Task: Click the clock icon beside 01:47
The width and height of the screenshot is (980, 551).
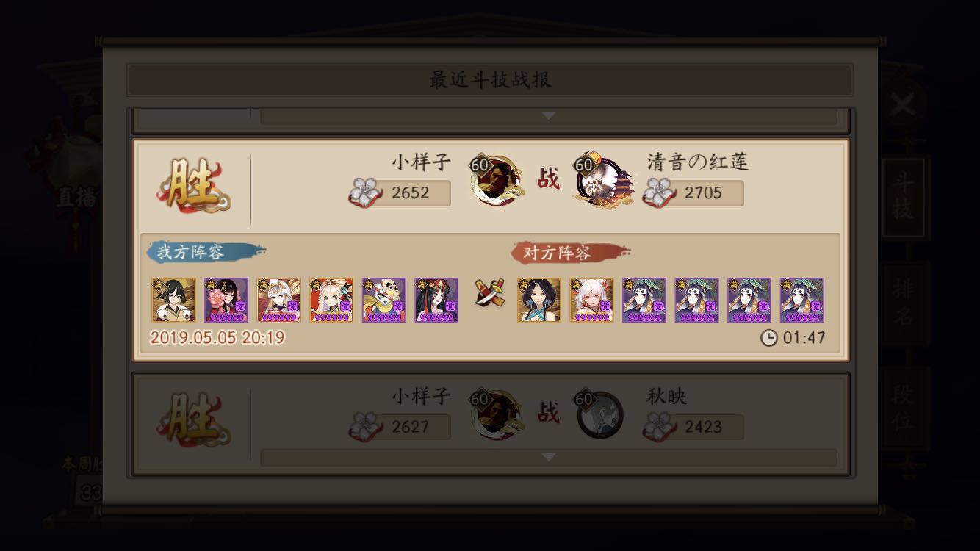Action: [x=768, y=338]
